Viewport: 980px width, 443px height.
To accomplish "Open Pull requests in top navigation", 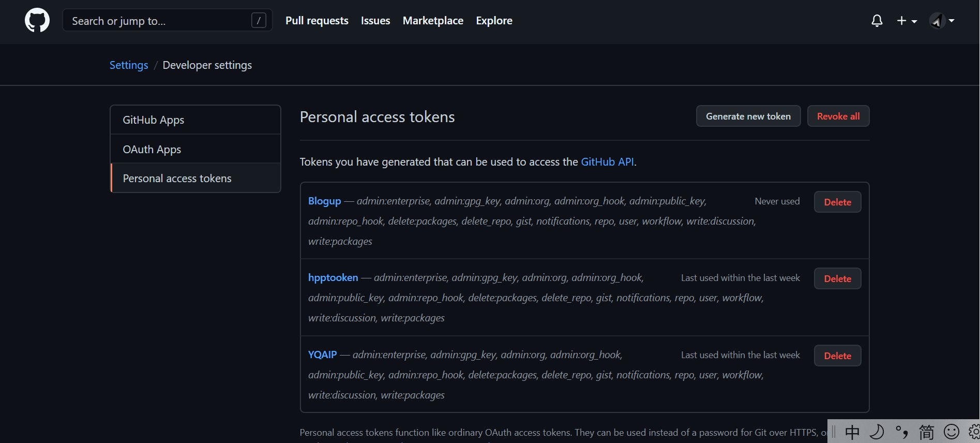I will (316, 21).
